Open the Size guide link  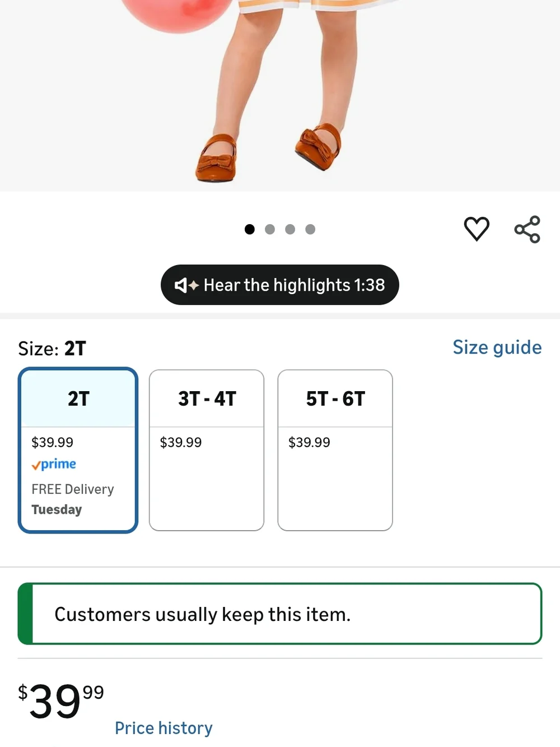click(x=497, y=348)
